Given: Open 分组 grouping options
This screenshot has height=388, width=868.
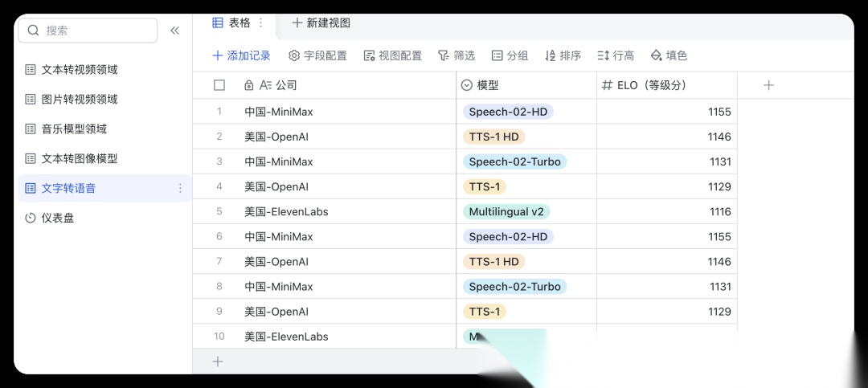Looking at the screenshot, I should click(x=510, y=55).
